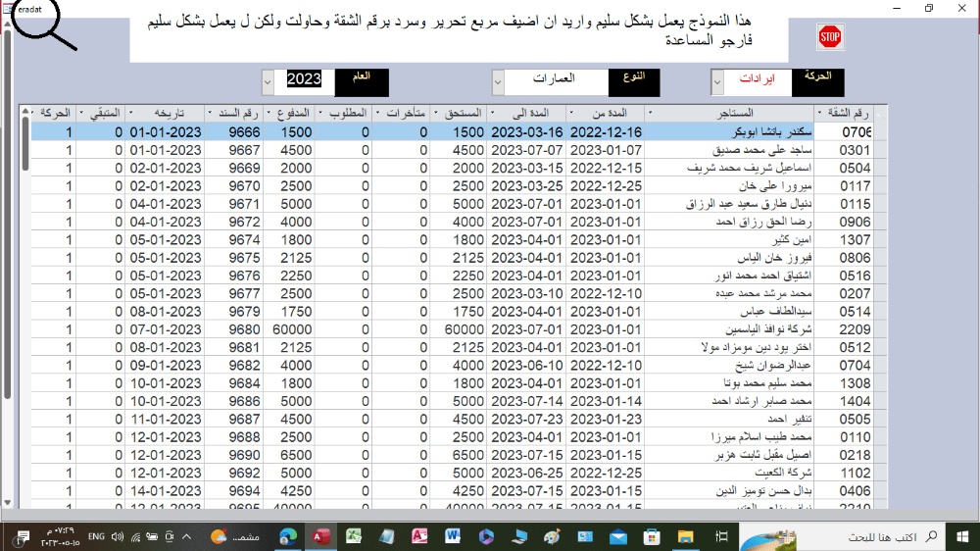Viewport: 980px width, 551px height.
Task: Open filter arrow for المستحق column
Action: coord(436,113)
